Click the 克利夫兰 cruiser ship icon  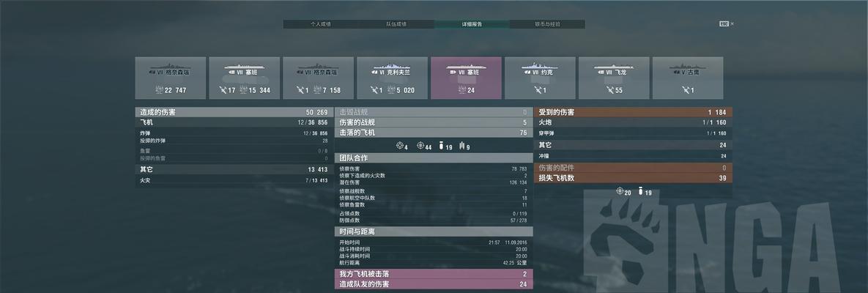391,67
